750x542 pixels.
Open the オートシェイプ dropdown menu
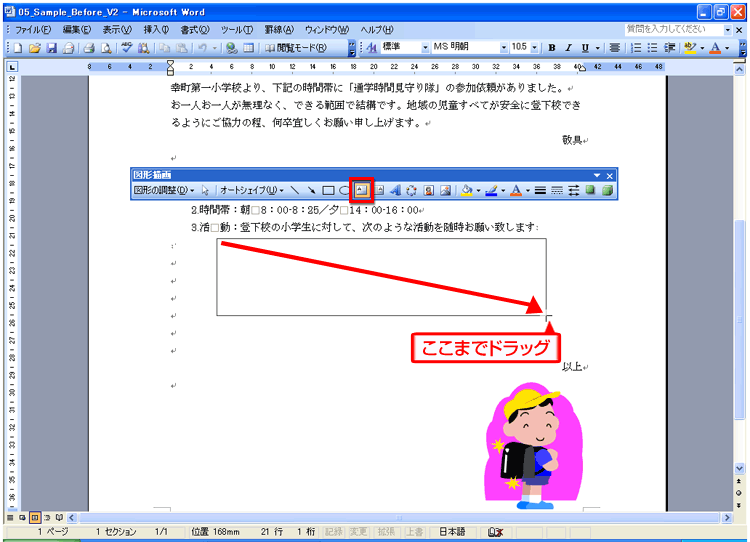coord(252,190)
